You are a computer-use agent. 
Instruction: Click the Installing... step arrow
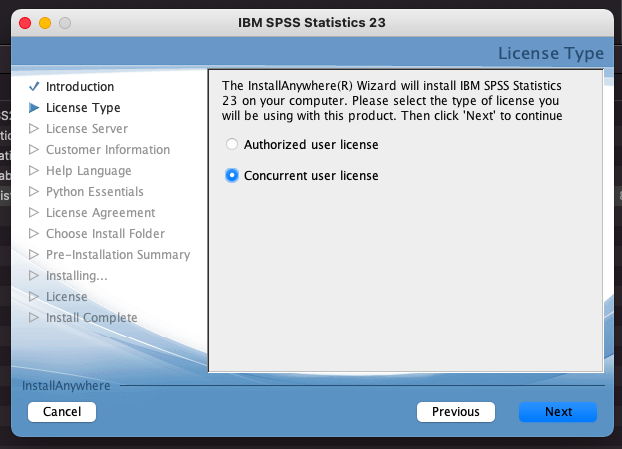(x=34, y=276)
